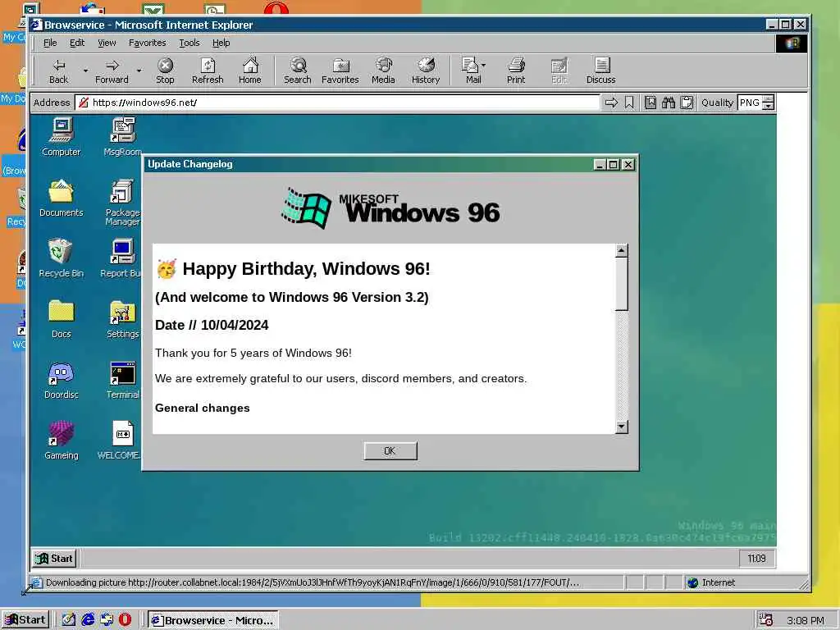The image size is (840, 630).
Task: Open the Documents folder icon
Action: point(61,198)
